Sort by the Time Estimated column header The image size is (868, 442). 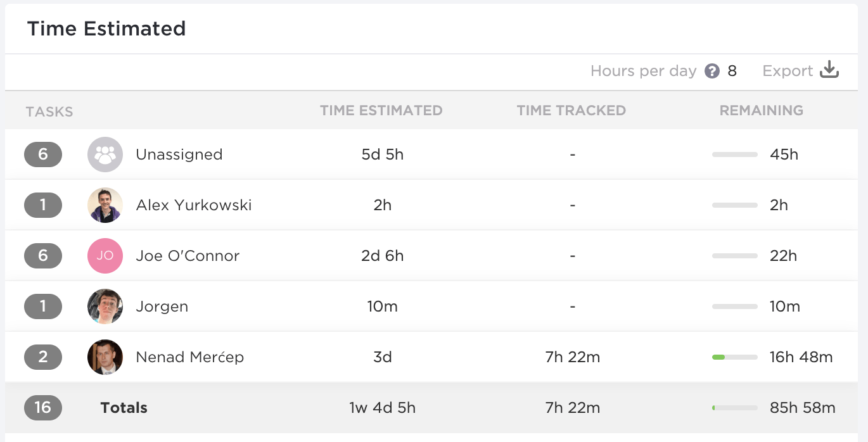coord(381,110)
